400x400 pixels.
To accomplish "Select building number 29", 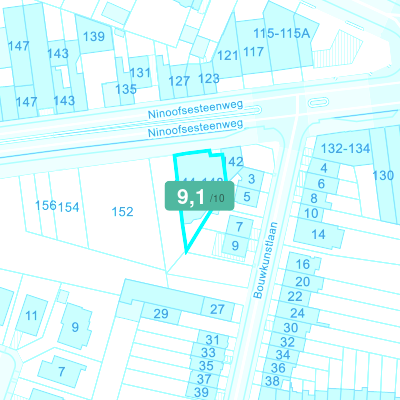I will [x=161, y=314].
